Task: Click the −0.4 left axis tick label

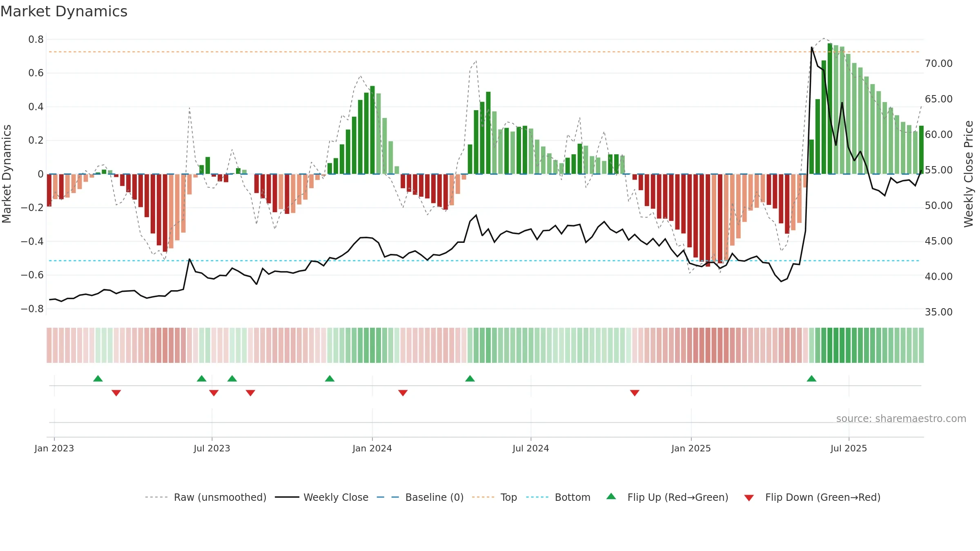Action: coord(32,241)
